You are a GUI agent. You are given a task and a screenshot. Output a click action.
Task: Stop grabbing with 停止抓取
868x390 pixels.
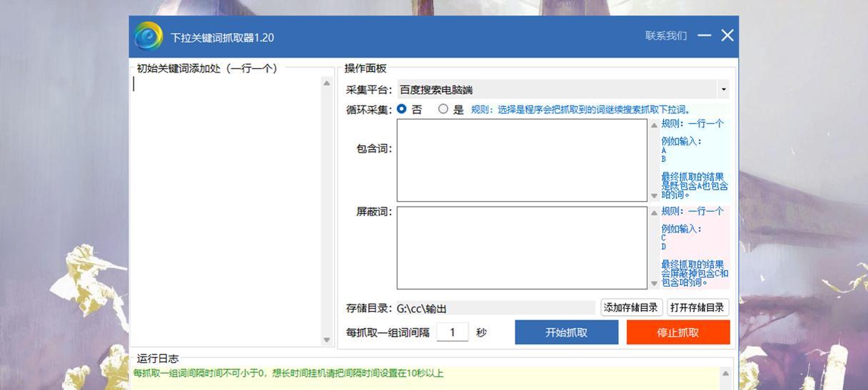(x=678, y=332)
